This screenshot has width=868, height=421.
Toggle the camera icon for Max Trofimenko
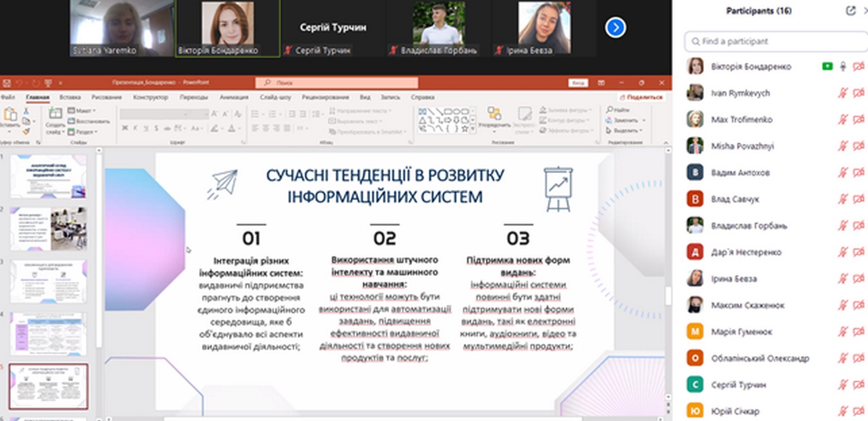click(858, 120)
